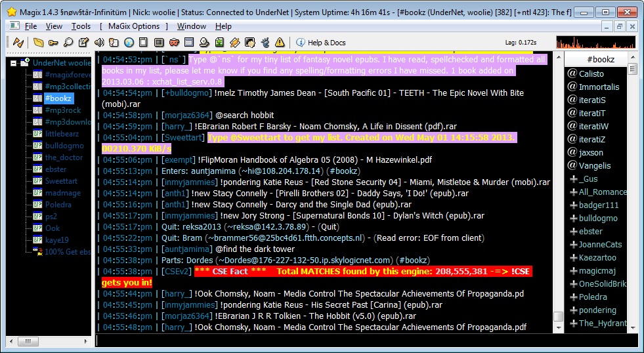Select voiced user _Gus in nick list
Screen dimensions: 644x353
coord(588,179)
